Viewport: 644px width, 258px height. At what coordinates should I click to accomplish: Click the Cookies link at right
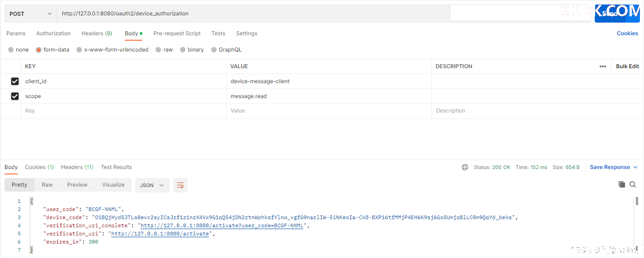click(x=627, y=33)
